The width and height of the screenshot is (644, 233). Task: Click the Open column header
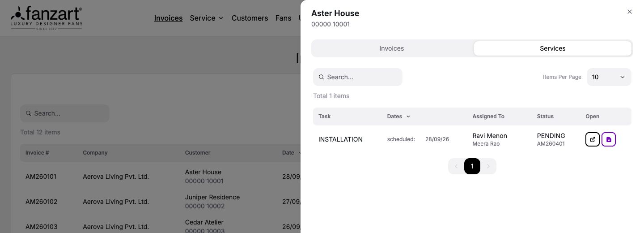[x=592, y=116]
